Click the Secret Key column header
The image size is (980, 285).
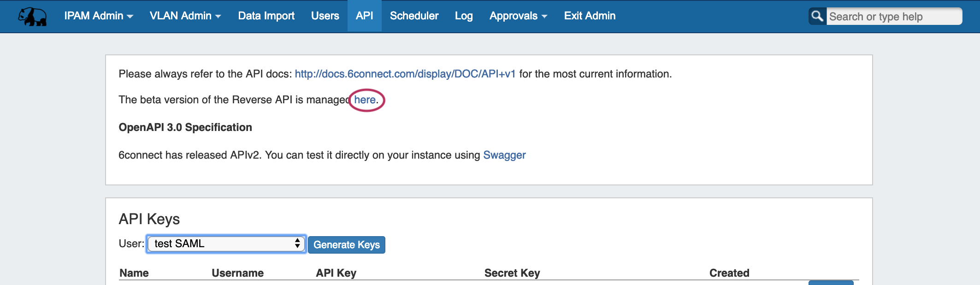[x=512, y=273]
